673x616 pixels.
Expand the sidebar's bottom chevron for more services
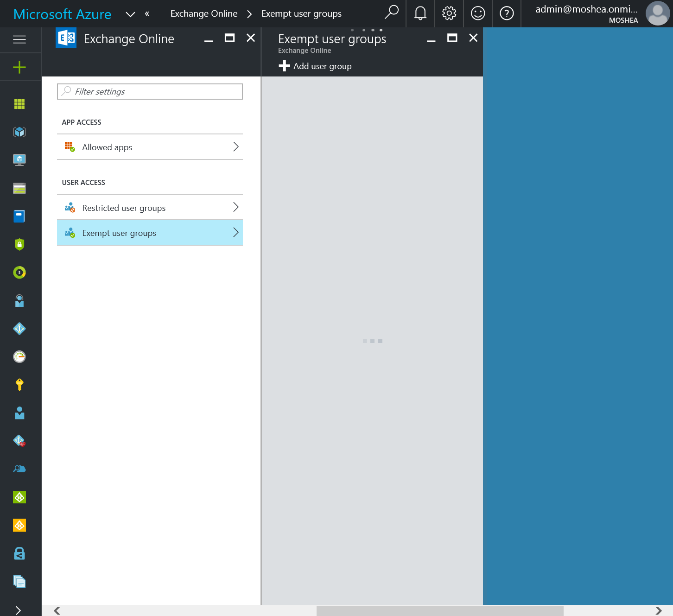click(x=19, y=610)
